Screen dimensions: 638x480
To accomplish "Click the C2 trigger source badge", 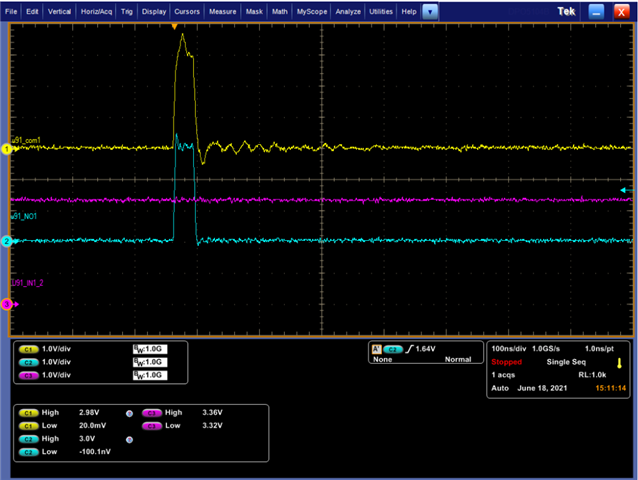I will pyautogui.click(x=393, y=349).
